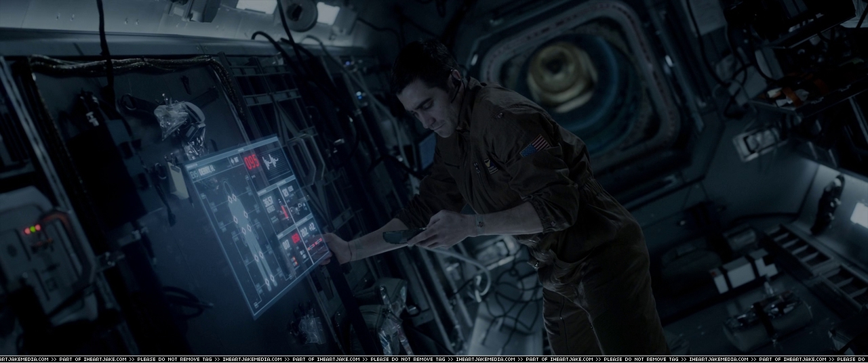Tap the red 095 readout on holographic panel
The width and height of the screenshot is (868, 363).
pos(252,163)
